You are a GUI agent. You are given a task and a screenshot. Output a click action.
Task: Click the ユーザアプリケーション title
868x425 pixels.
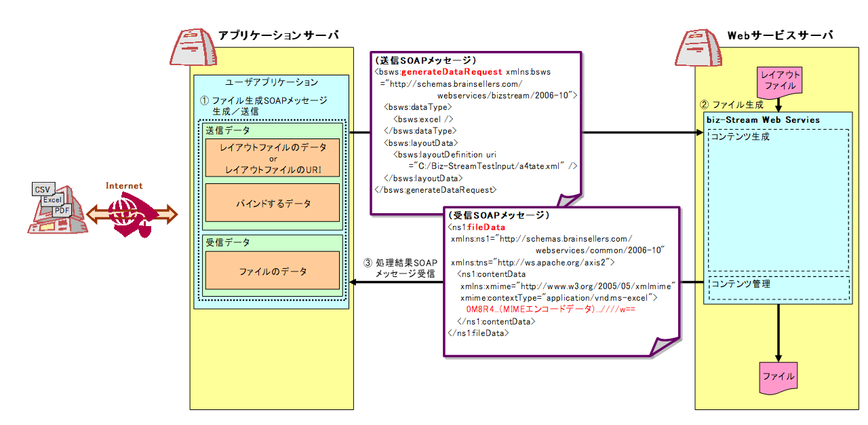pos(271,82)
